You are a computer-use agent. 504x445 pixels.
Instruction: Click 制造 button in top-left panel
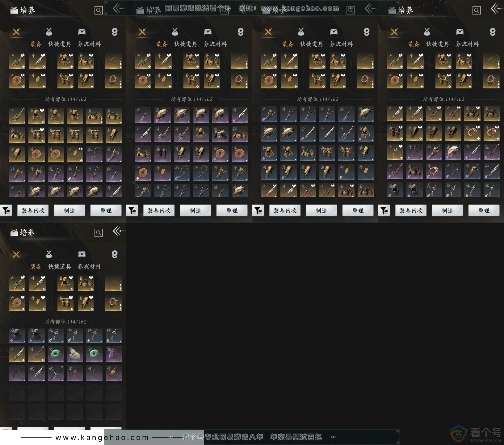click(x=69, y=211)
